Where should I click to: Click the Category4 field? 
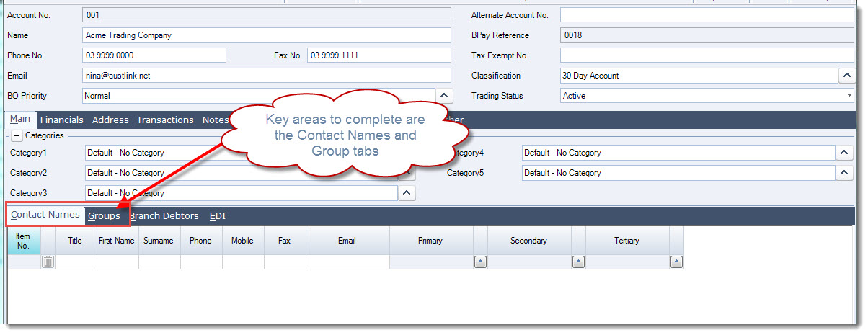pyautogui.click(x=678, y=153)
